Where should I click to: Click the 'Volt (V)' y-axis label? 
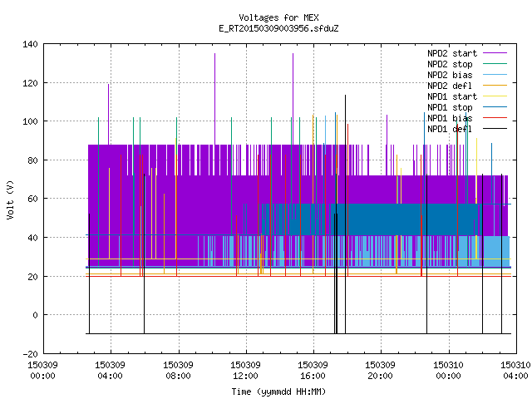pyautogui.click(x=10, y=199)
